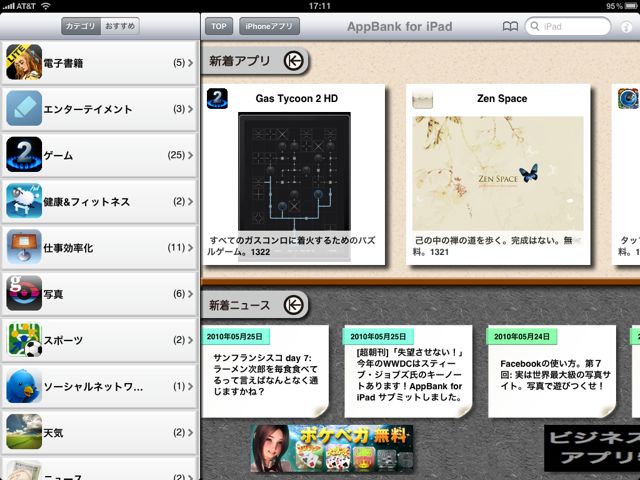
Task: Tap the スポーツ soccer icon
Action: click(x=24, y=339)
